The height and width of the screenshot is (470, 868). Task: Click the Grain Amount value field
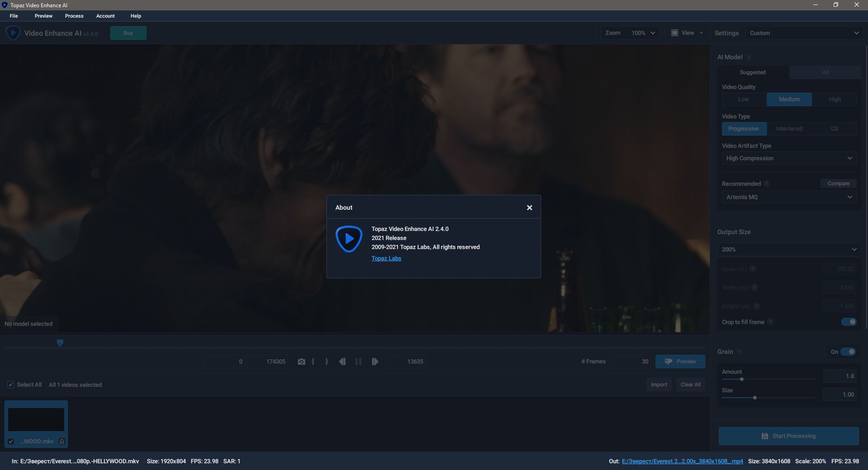(x=840, y=376)
